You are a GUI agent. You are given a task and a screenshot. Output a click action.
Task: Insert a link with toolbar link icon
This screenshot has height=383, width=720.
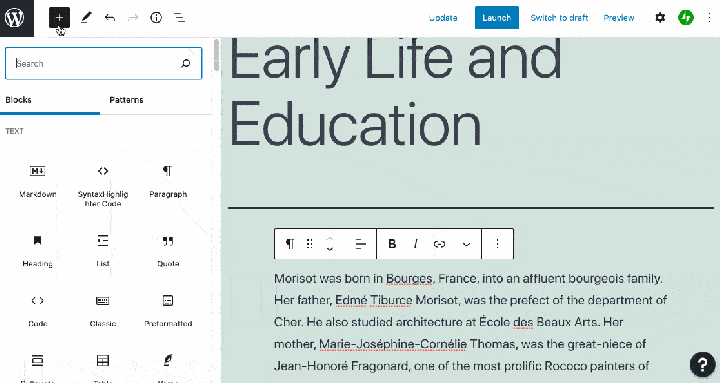point(439,244)
